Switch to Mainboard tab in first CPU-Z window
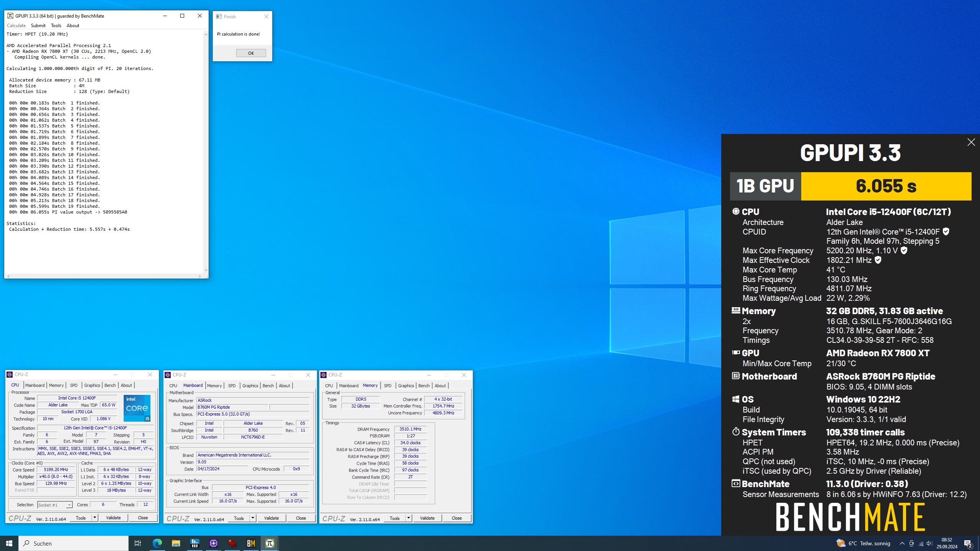The width and height of the screenshot is (980, 551). point(35,385)
